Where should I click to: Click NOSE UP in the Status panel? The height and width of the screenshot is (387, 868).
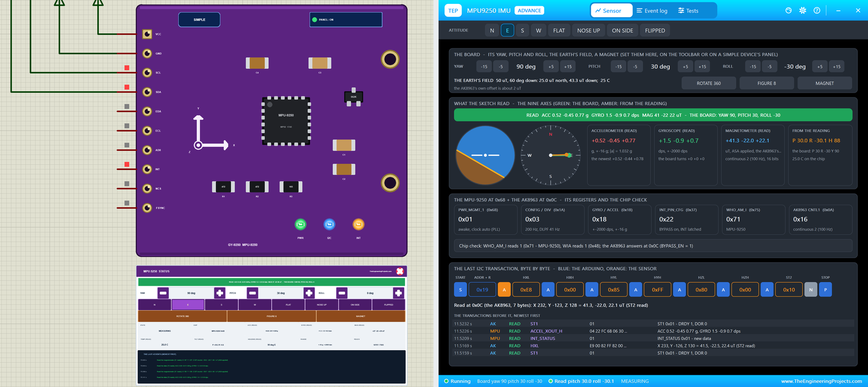coord(322,305)
